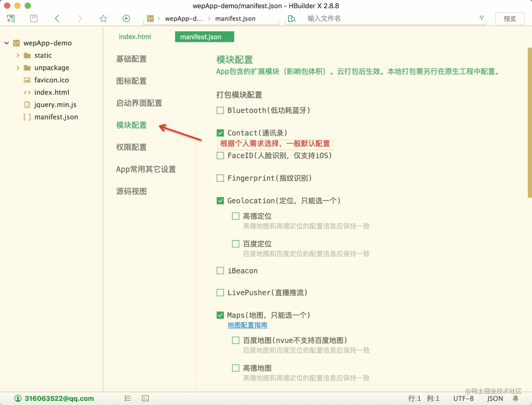Click the new file toolbar icon

11,18
